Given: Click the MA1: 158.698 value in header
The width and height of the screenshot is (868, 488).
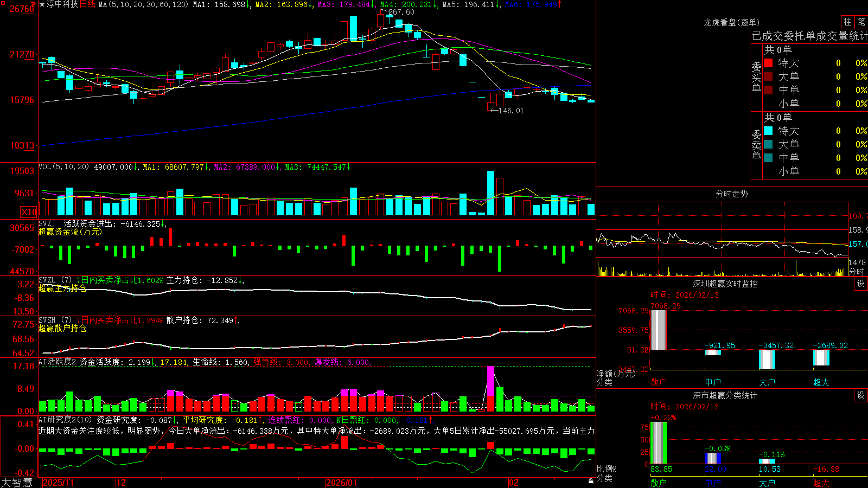Looking at the screenshot, I should (x=221, y=4).
